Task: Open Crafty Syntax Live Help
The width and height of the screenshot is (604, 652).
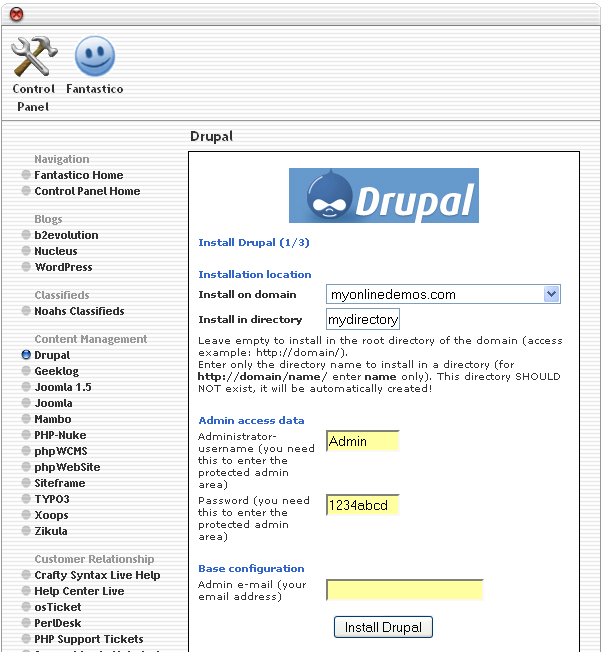Action: (97, 575)
